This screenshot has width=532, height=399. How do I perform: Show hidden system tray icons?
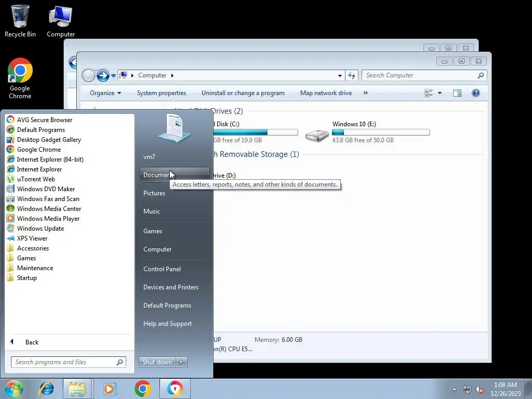454,389
